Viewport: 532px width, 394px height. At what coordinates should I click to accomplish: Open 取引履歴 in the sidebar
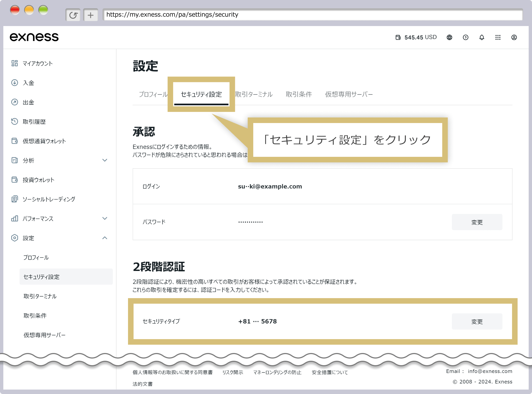(x=34, y=122)
